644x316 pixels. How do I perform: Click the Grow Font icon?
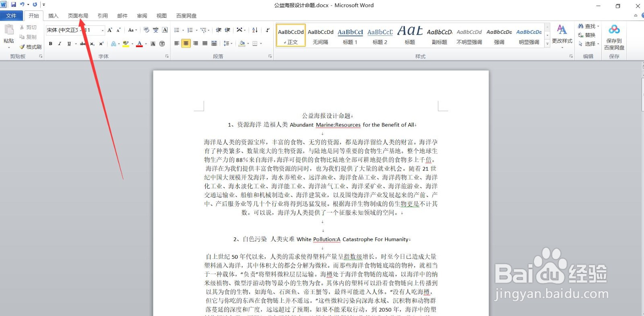[x=109, y=30]
